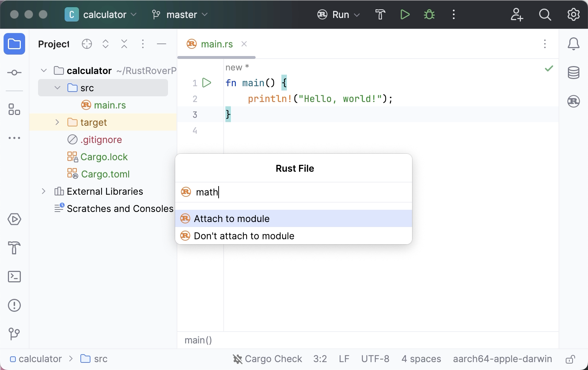Open Search Everywhere magnifier

(x=545, y=14)
